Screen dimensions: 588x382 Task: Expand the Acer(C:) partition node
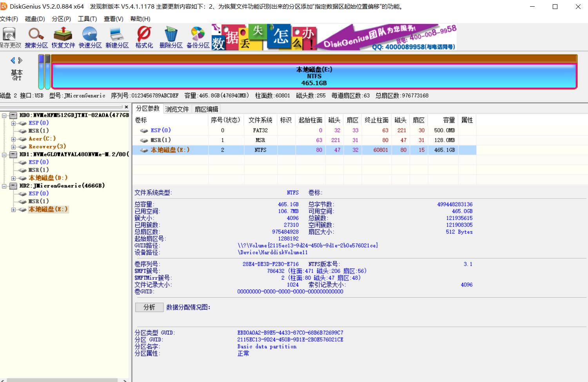tap(13, 138)
